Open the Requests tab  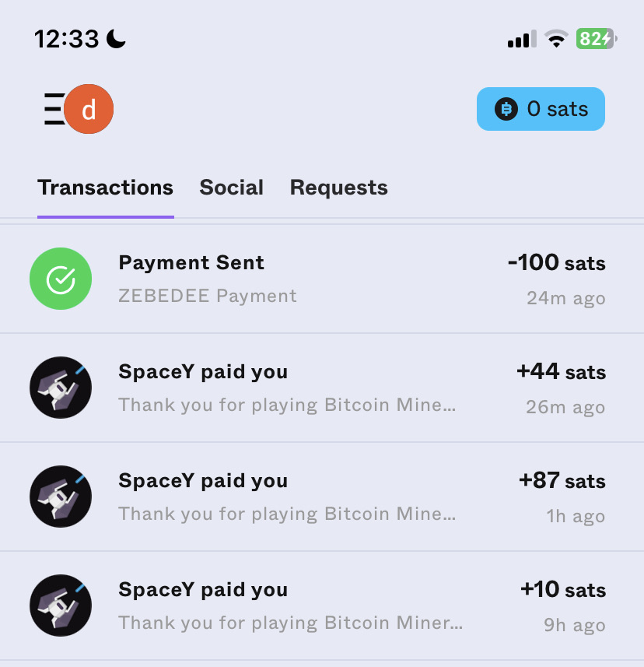point(338,188)
